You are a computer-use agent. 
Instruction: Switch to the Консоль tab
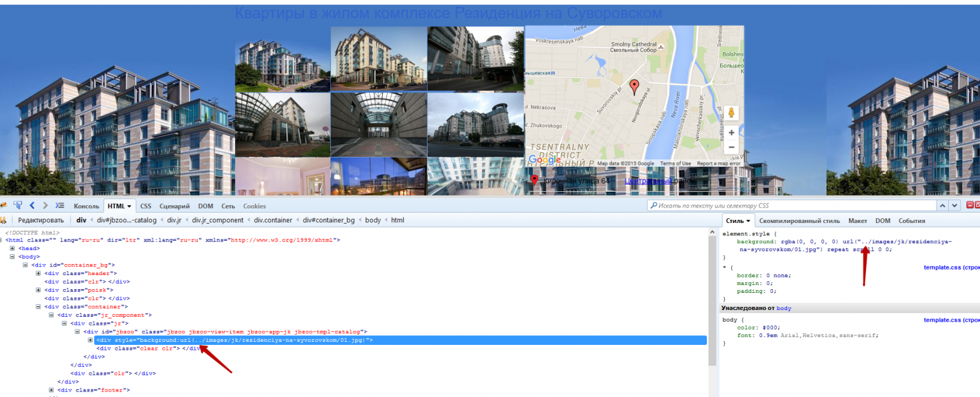pyautogui.click(x=86, y=206)
